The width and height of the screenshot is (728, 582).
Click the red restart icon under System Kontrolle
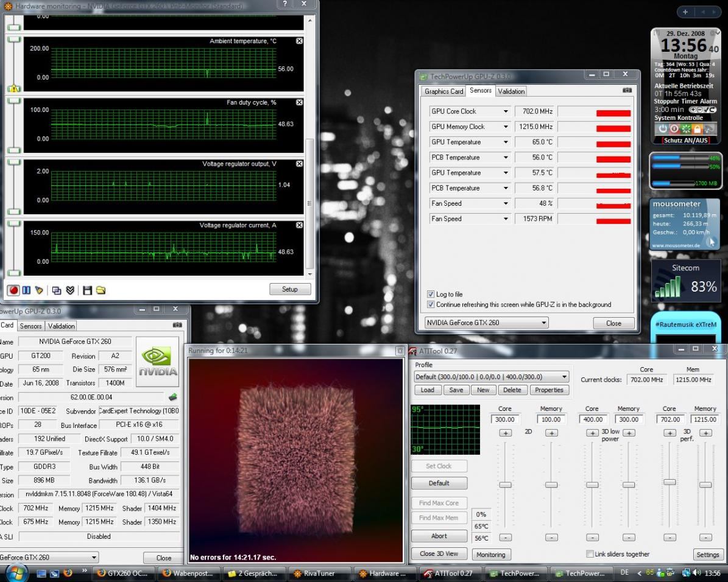pyautogui.click(x=674, y=128)
